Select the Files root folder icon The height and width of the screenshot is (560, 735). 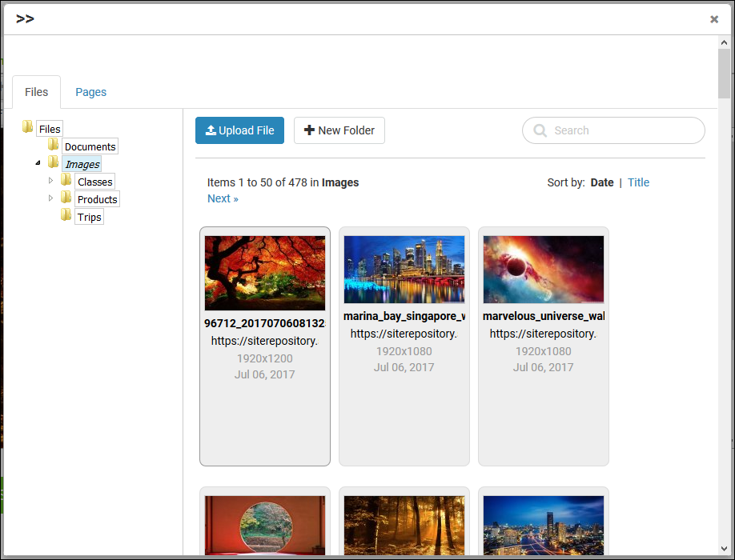click(27, 128)
